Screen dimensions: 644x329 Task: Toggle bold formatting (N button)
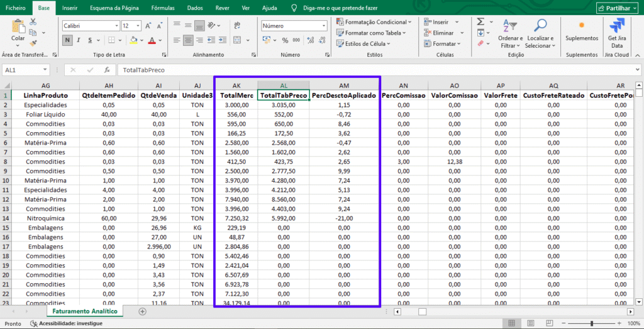pyautogui.click(x=68, y=40)
